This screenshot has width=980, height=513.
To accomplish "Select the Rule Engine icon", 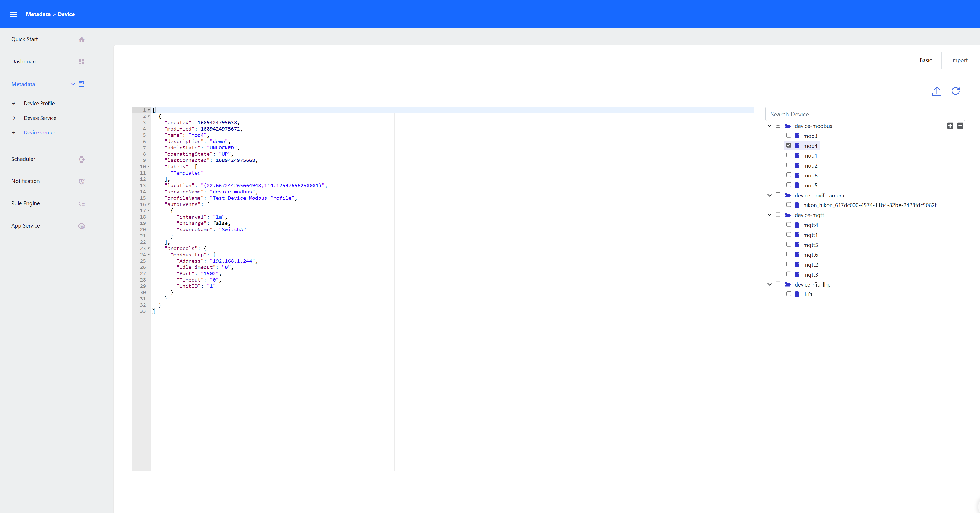I will [82, 204].
